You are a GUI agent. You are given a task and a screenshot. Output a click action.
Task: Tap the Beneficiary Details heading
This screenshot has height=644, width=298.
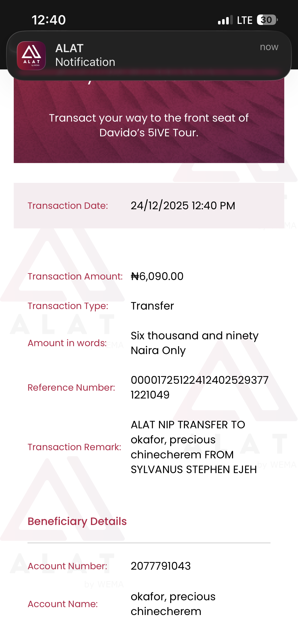click(77, 521)
